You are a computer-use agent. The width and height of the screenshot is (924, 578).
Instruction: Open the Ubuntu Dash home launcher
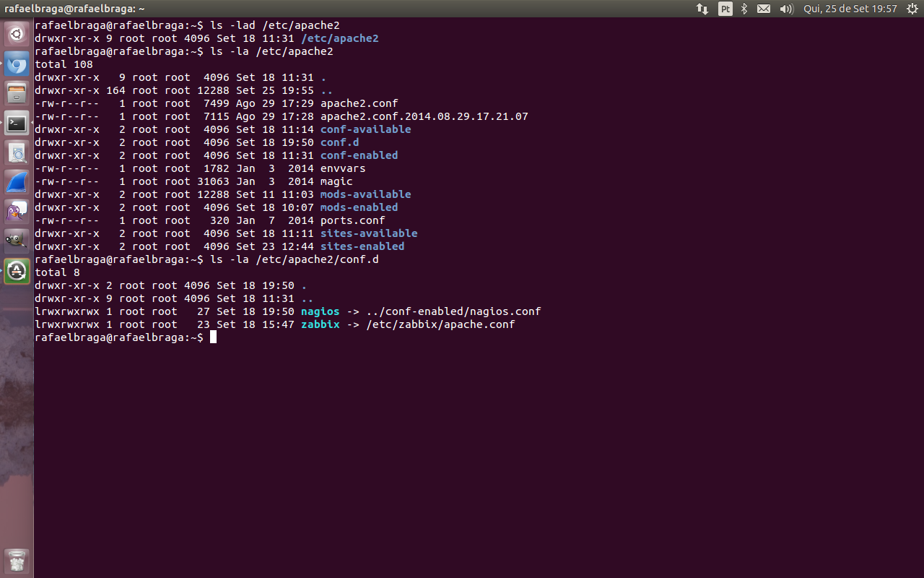[17, 34]
